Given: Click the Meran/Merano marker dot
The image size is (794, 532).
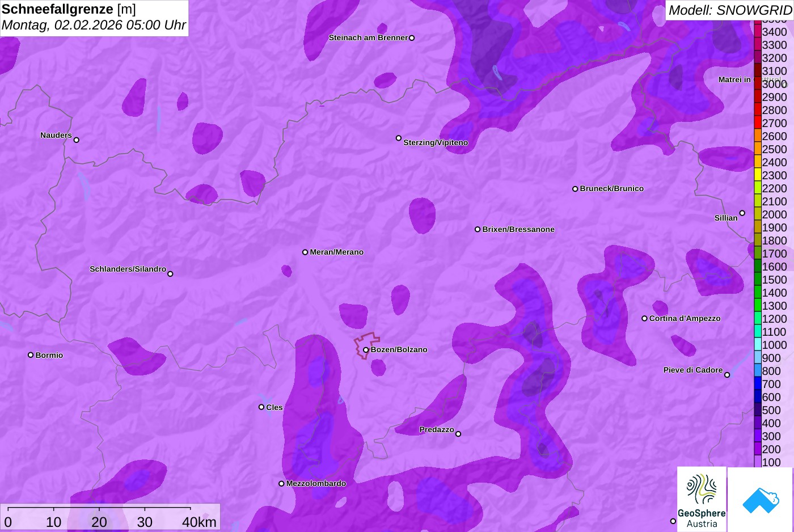Looking at the screenshot, I should point(305,252).
